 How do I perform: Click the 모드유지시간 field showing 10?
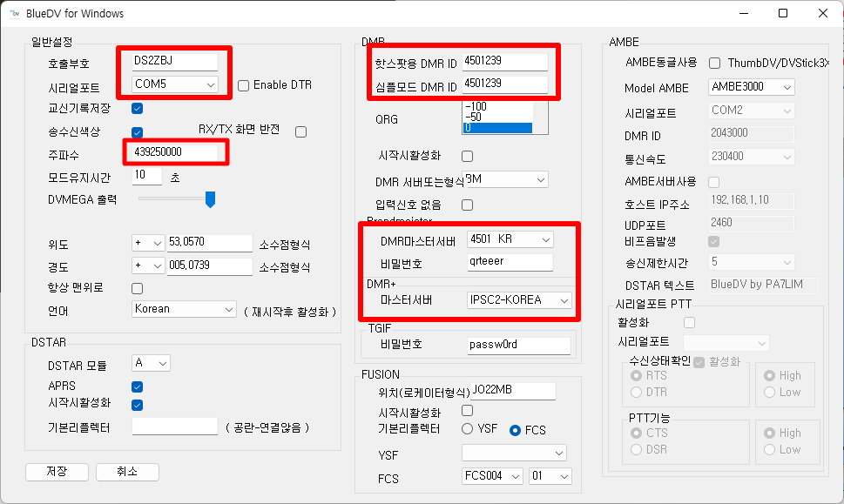coord(147,176)
